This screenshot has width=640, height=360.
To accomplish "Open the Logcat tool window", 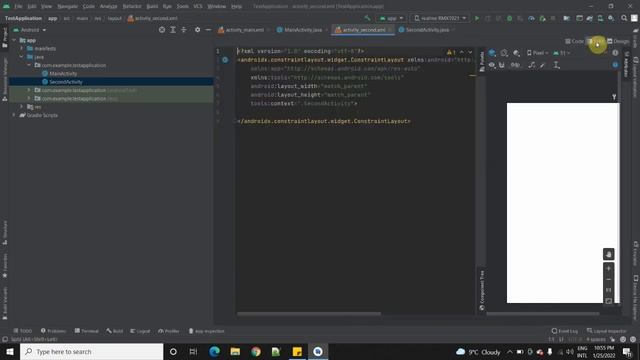I will point(140,331).
